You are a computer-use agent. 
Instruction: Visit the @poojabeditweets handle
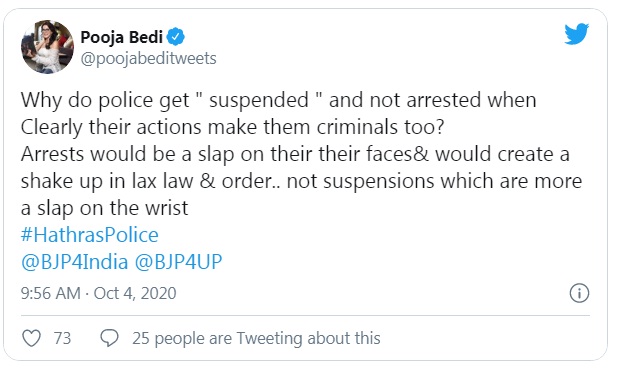point(148,59)
